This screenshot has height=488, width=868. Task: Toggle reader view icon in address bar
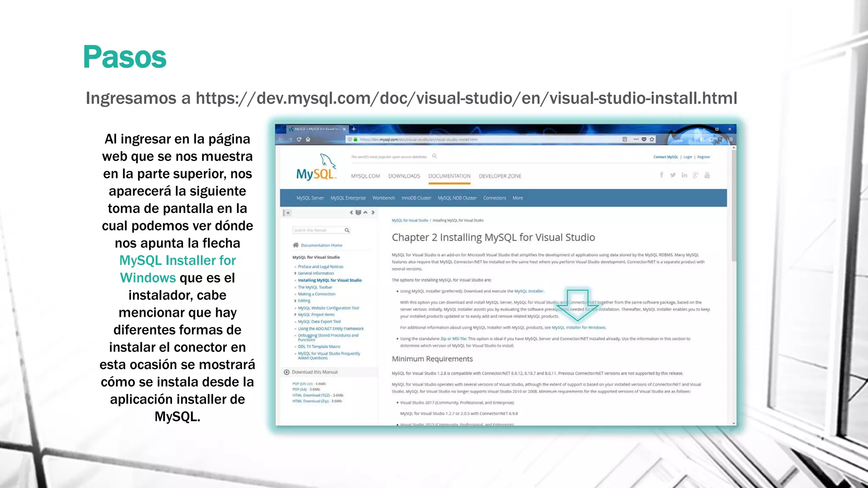(625, 139)
